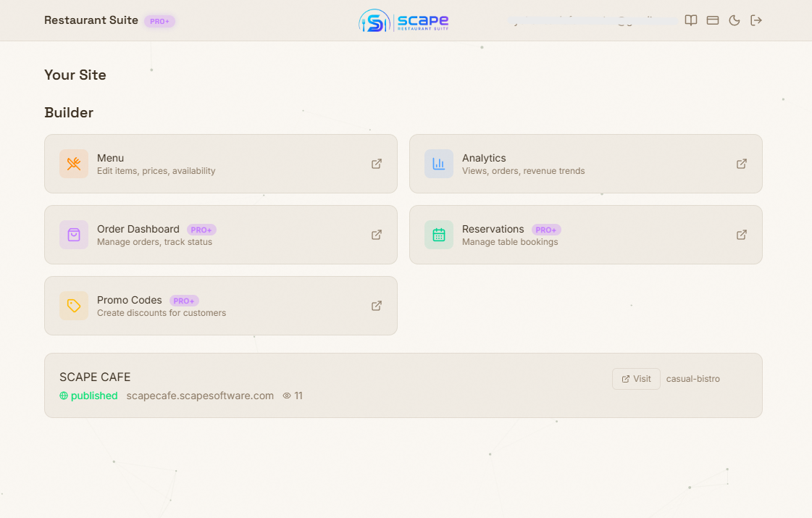812x518 pixels.
Task: Click the Restaurant Suite title
Action: 91,20
